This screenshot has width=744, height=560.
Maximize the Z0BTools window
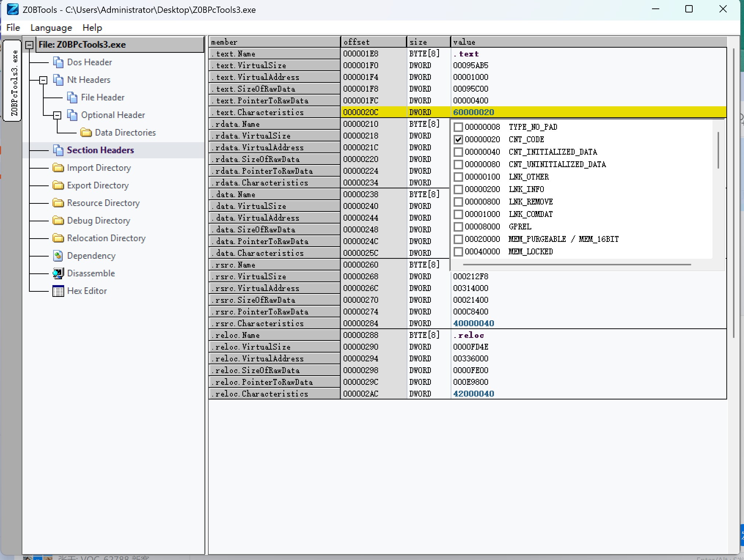[689, 9]
